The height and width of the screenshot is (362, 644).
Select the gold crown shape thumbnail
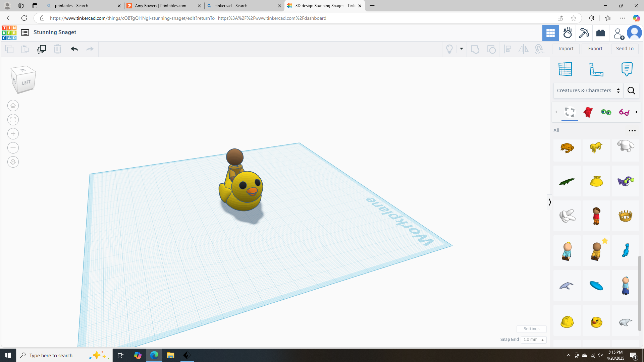[x=626, y=216]
